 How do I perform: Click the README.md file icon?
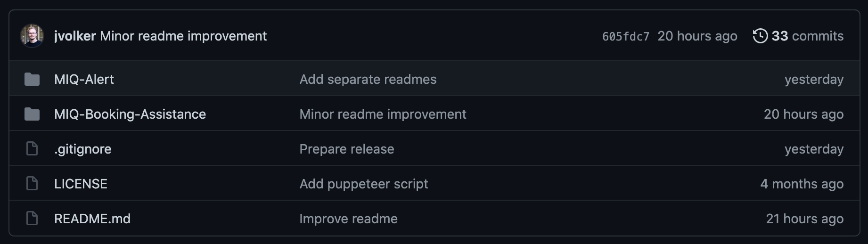coord(32,219)
